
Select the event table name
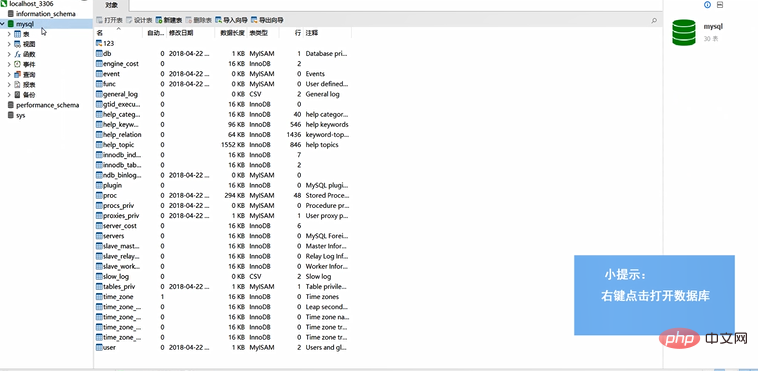tap(112, 74)
